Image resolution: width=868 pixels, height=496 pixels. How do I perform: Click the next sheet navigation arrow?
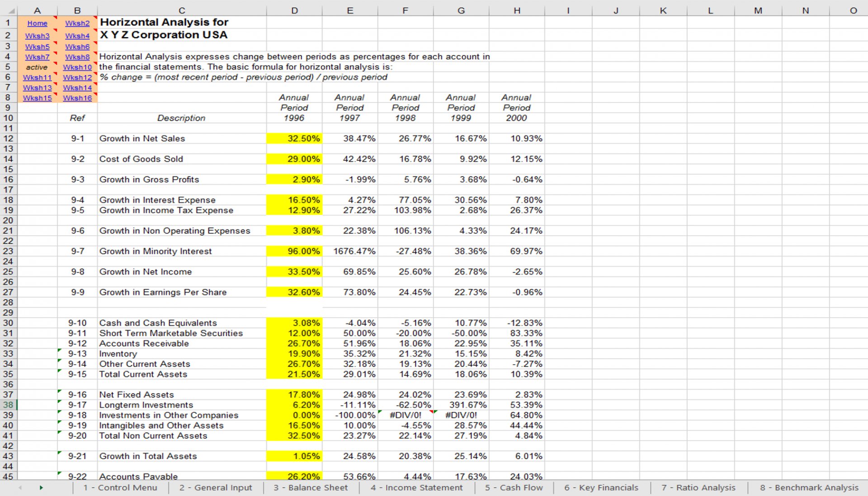coord(41,487)
